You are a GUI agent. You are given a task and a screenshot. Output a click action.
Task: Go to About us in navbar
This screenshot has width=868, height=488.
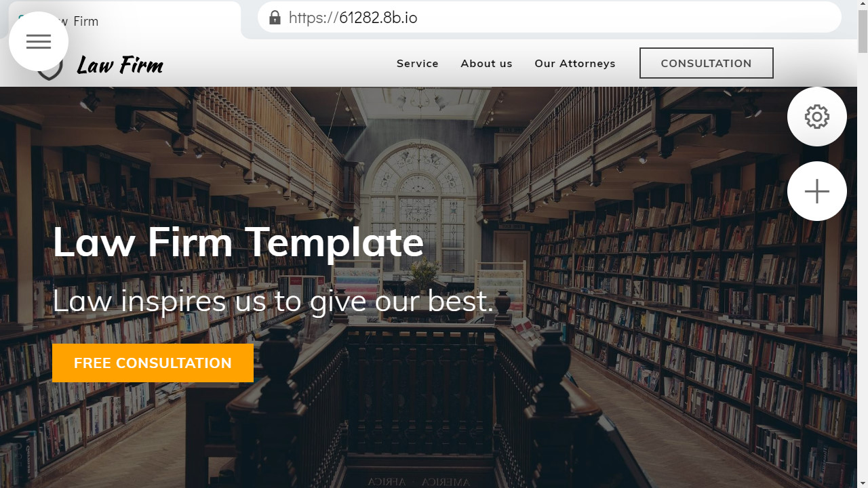pos(486,63)
